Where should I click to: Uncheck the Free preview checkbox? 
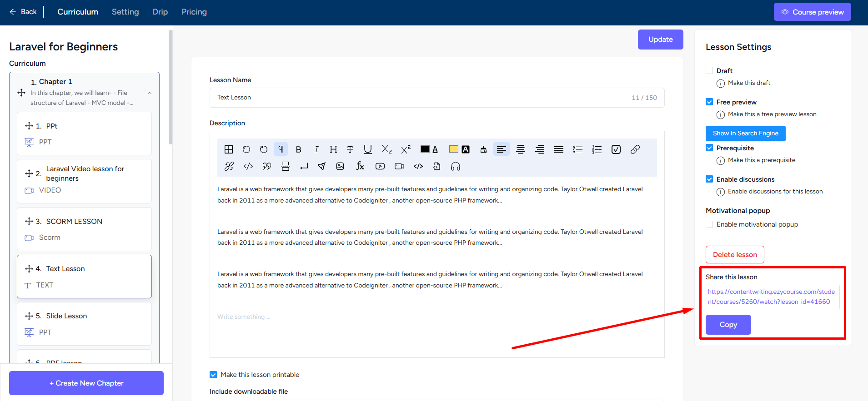[709, 102]
